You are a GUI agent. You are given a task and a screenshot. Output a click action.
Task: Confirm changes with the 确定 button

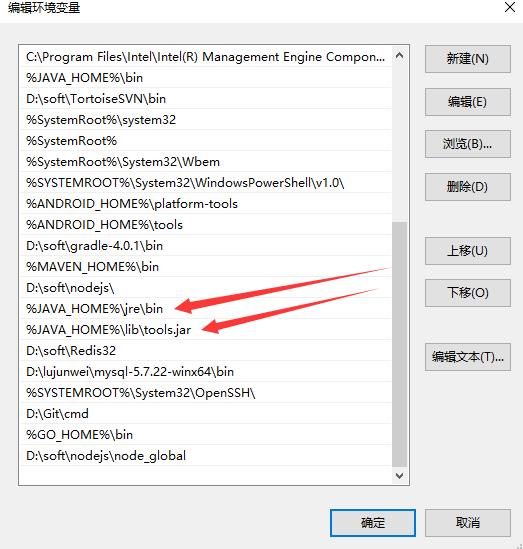click(x=373, y=523)
